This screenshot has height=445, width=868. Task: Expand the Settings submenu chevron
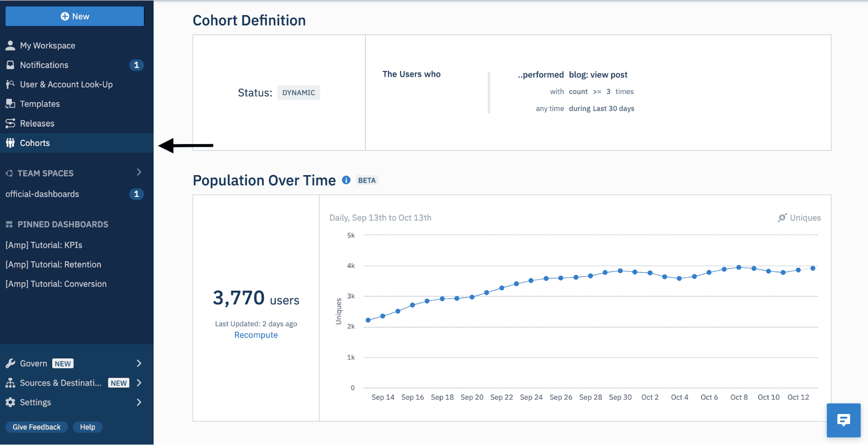pos(139,402)
